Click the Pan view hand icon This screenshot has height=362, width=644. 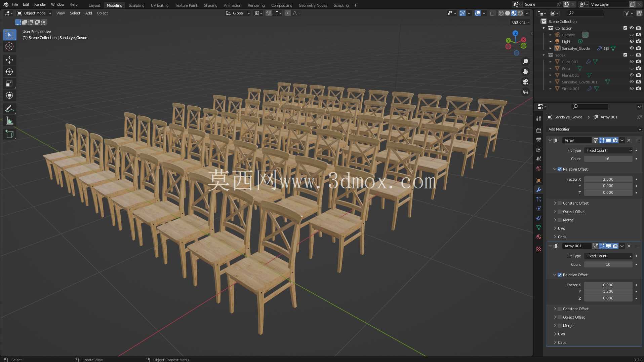[x=525, y=72]
